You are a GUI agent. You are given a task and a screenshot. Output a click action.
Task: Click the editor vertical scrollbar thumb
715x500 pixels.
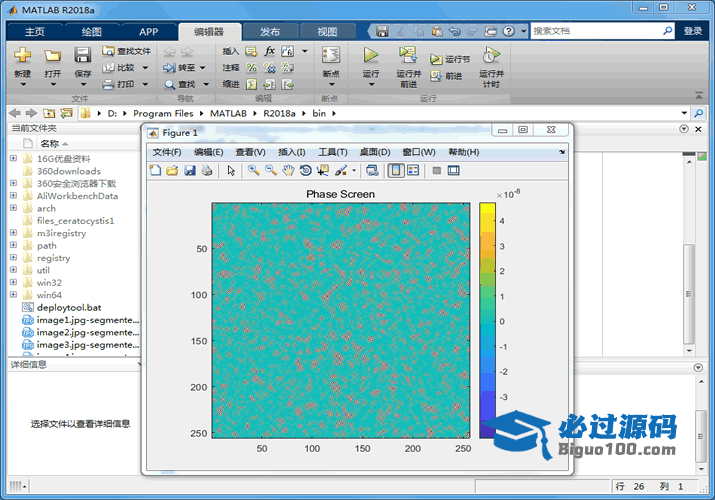[689, 294]
